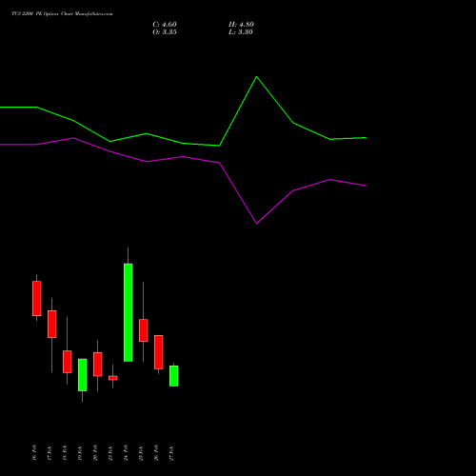This screenshot has height=476, width=476.
Task: Click the '20 Feb' date axis label
Action: [95, 453]
